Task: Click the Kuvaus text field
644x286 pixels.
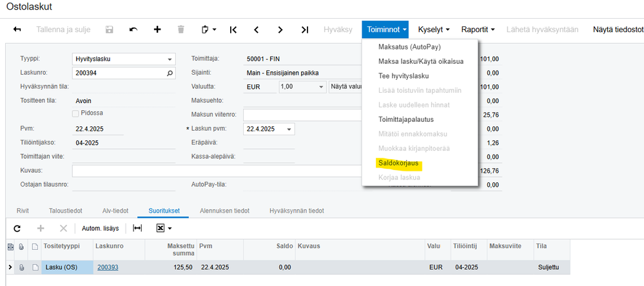Action: click(x=217, y=171)
